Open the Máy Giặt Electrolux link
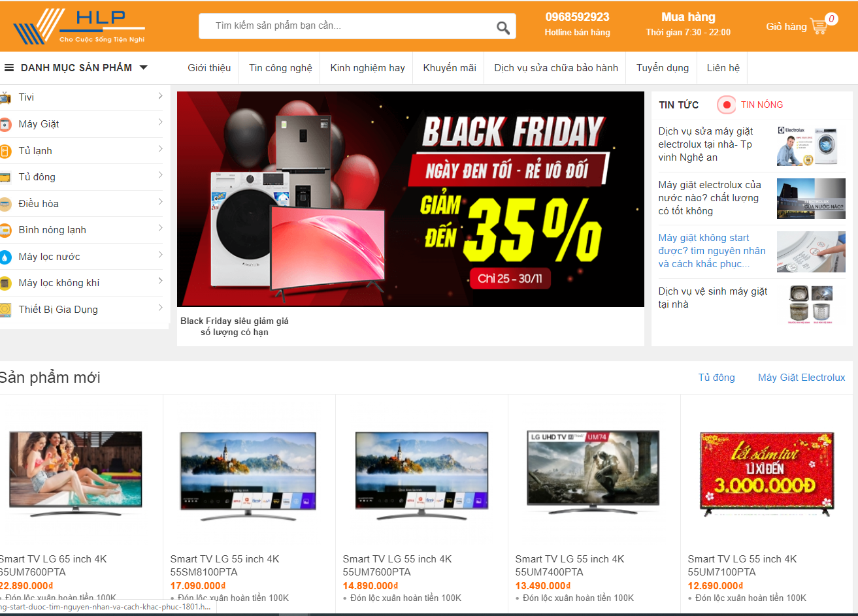Image resolution: width=858 pixels, height=616 pixels. [801, 378]
